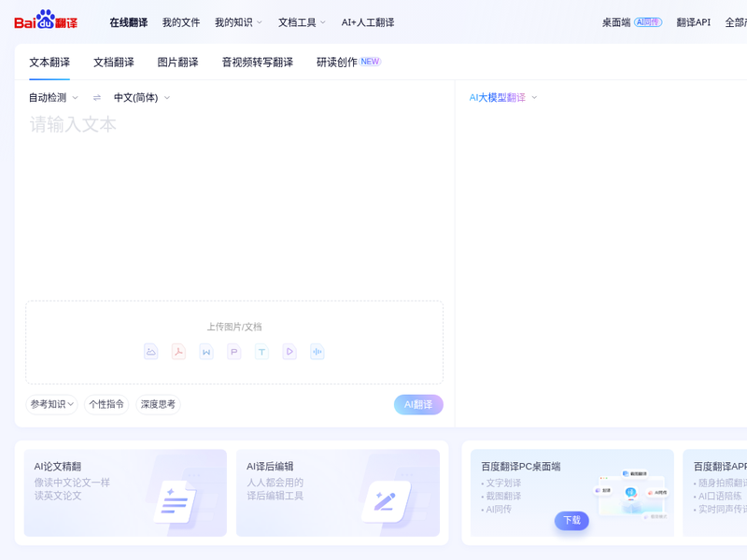Image resolution: width=747 pixels, height=560 pixels.
Task: Click the 下载 button for PC desktop client
Action: point(571,520)
